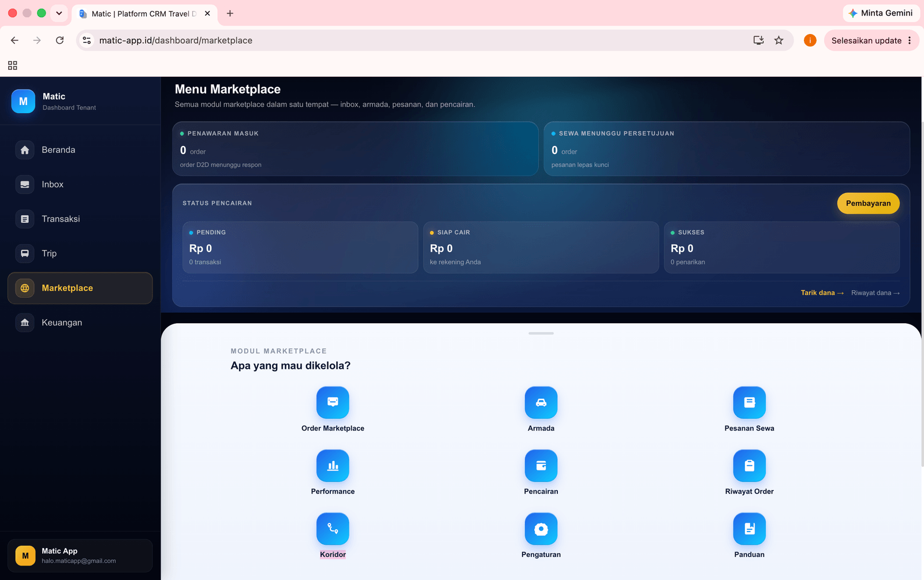Click the 'Apa yang mau dikelola?' heading
This screenshot has width=924, height=580.
[x=290, y=366]
